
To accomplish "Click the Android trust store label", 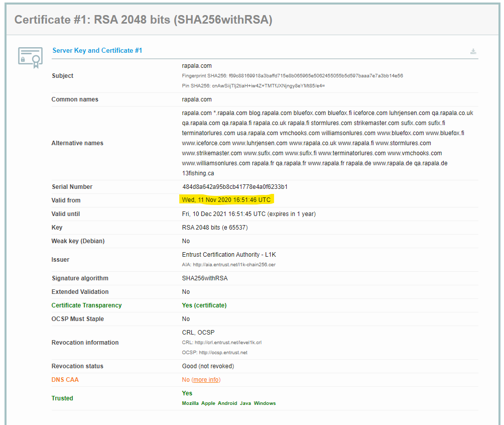I will [227, 403].
